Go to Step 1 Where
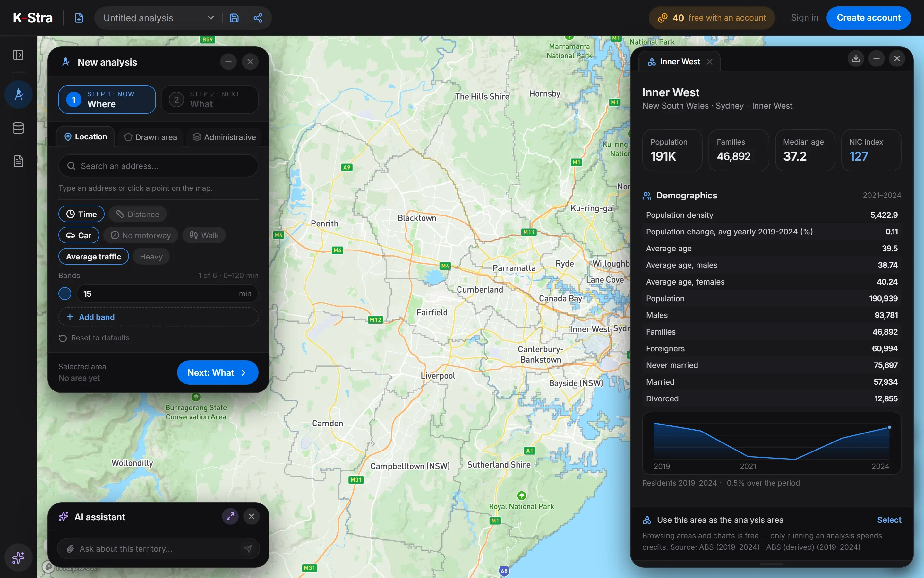The image size is (924, 578). click(x=107, y=100)
